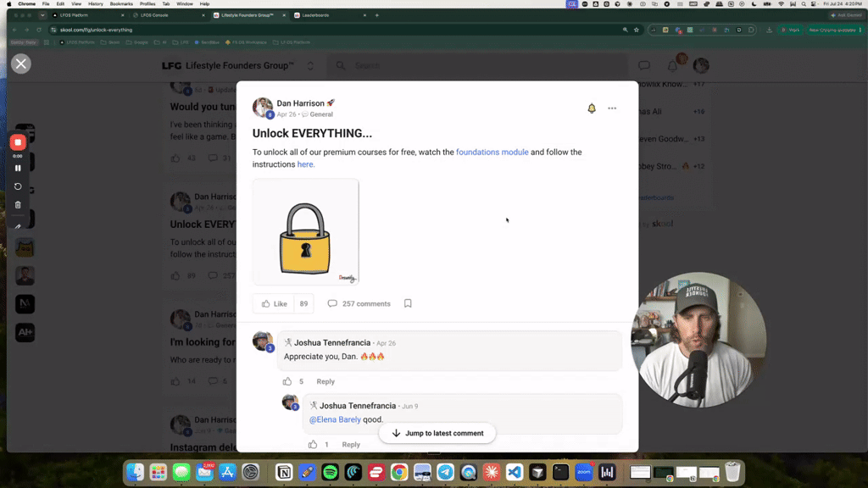Like Joshua's 'Appreciate you, Dan' comment
Viewport: 868px width, 488px height.
287,381
